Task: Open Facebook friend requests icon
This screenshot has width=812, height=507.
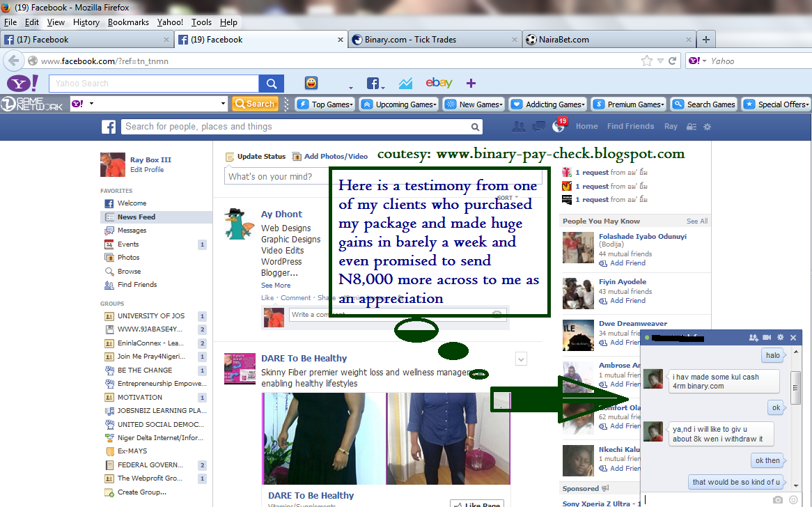Action: tap(518, 126)
